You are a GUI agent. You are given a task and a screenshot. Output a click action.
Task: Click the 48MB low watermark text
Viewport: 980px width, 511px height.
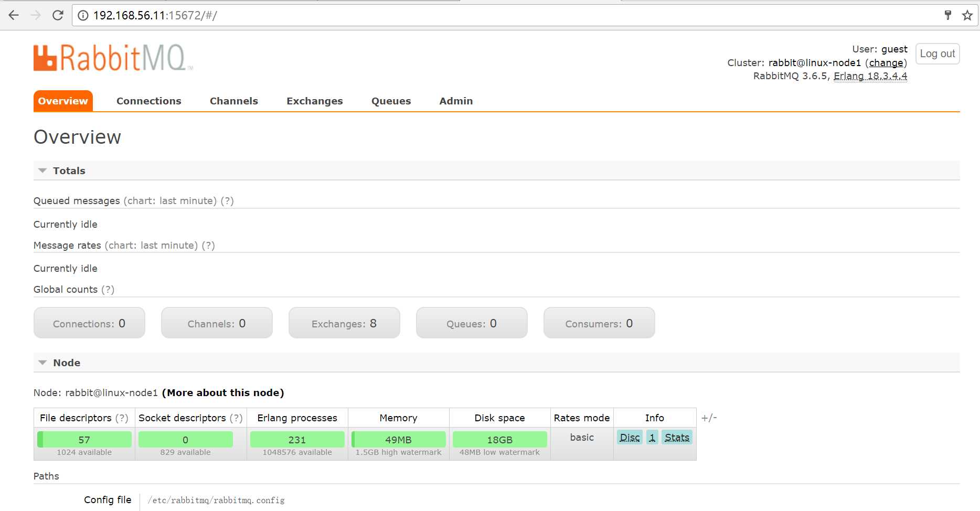[500, 452]
